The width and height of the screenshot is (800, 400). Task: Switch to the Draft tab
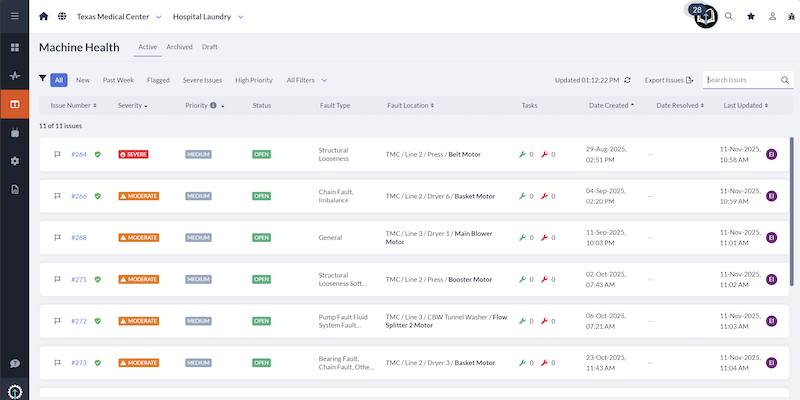click(x=210, y=47)
